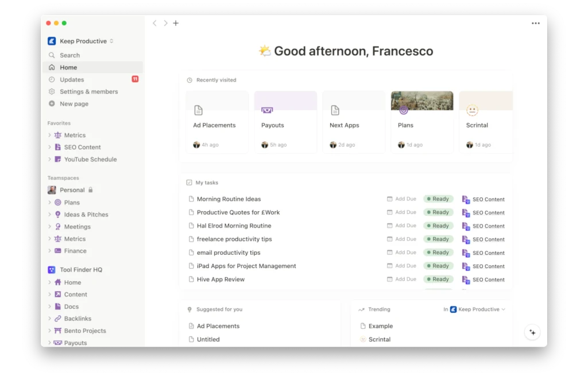Screen dimensions: 588x376
Task: Open the Next Apps card
Action: pos(354,122)
